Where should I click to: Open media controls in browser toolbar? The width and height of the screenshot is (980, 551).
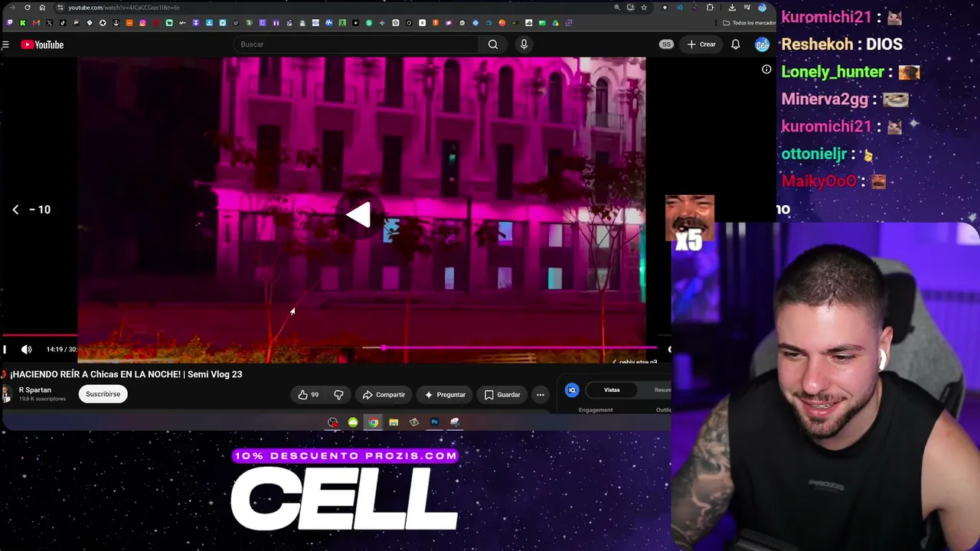point(747,8)
